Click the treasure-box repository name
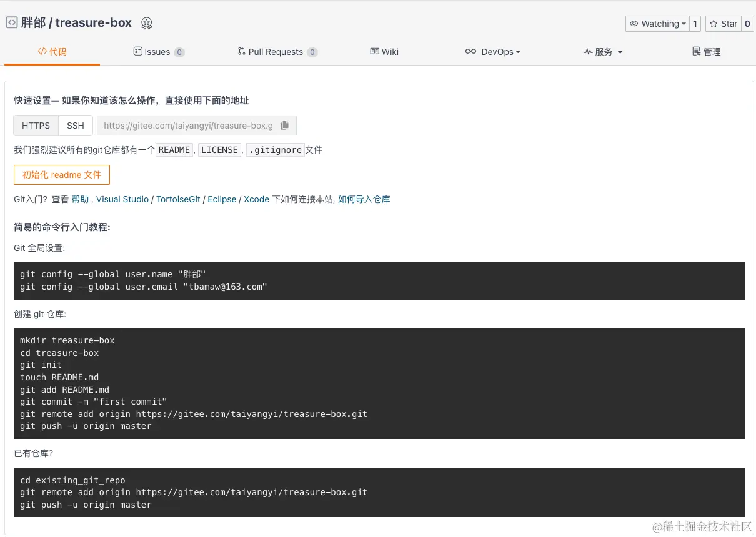Image resolution: width=756 pixels, height=537 pixels. pyautogui.click(x=94, y=23)
